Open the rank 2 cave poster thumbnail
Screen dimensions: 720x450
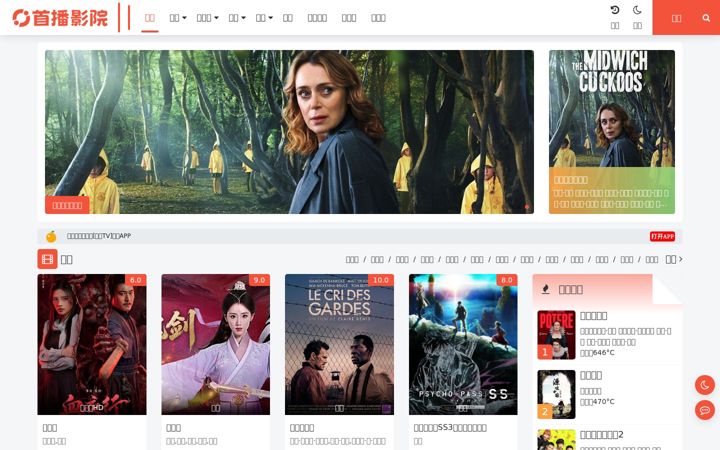[x=556, y=394]
